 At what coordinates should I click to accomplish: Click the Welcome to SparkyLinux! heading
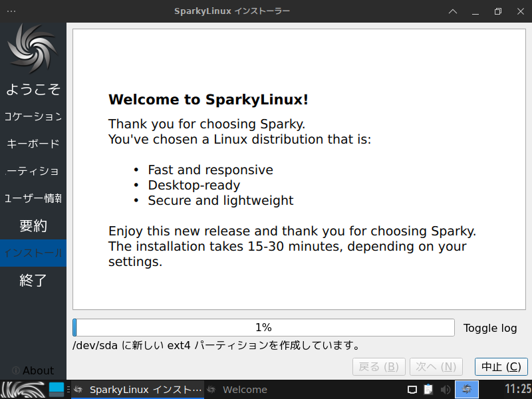[x=208, y=99]
